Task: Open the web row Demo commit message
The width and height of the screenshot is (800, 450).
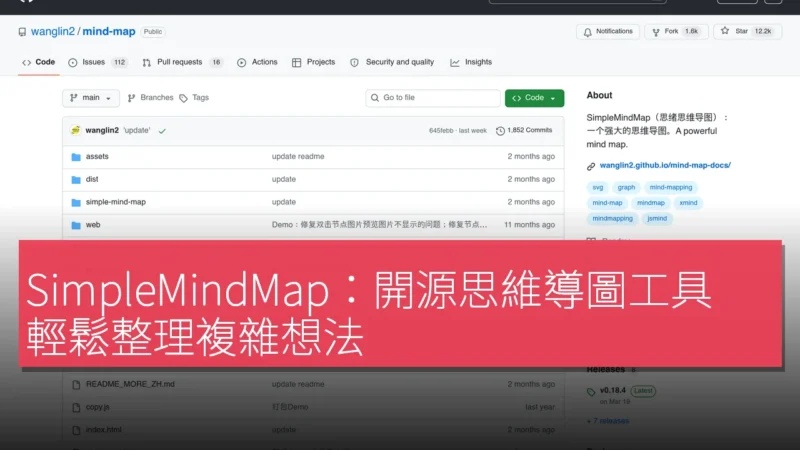Action: click(379, 225)
